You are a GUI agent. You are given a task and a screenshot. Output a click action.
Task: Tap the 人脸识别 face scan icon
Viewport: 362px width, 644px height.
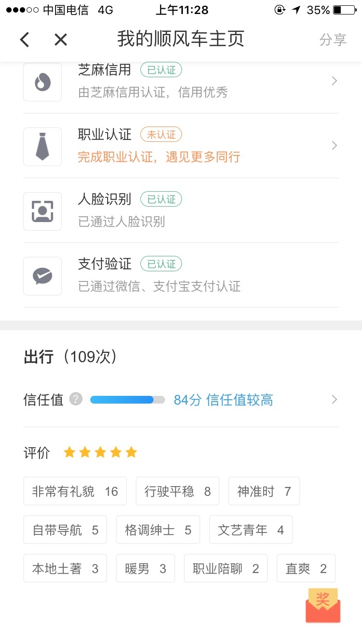(42, 211)
